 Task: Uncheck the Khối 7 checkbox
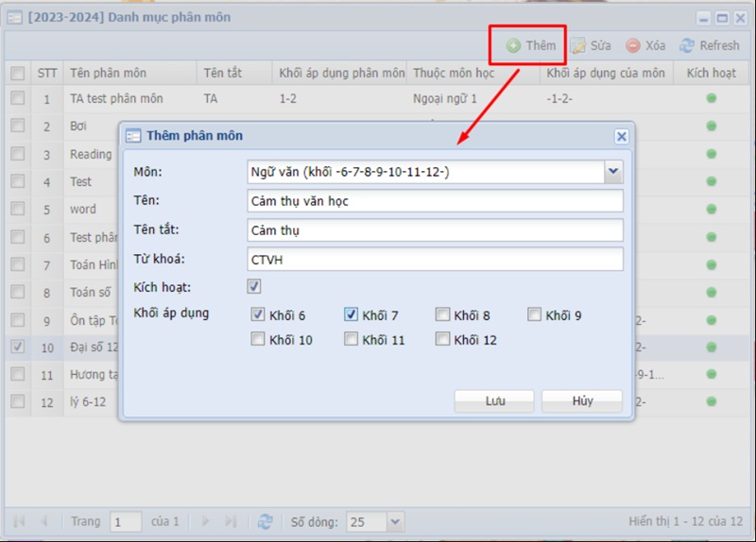pyautogui.click(x=351, y=314)
